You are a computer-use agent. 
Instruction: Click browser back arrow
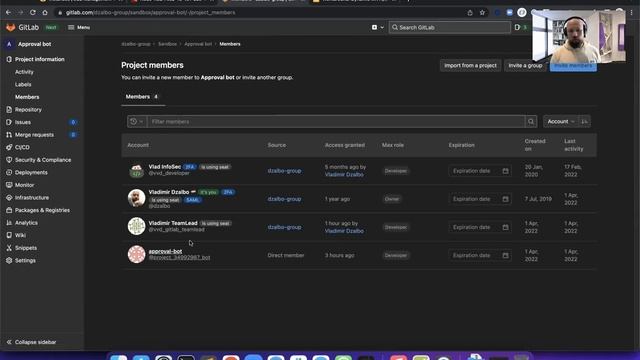click(x=8, y=13)
